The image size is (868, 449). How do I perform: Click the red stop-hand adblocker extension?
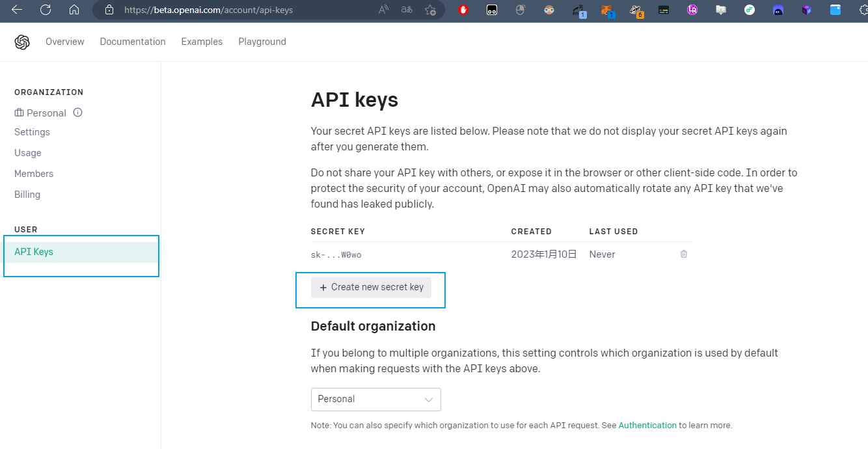tap(463, 10)
